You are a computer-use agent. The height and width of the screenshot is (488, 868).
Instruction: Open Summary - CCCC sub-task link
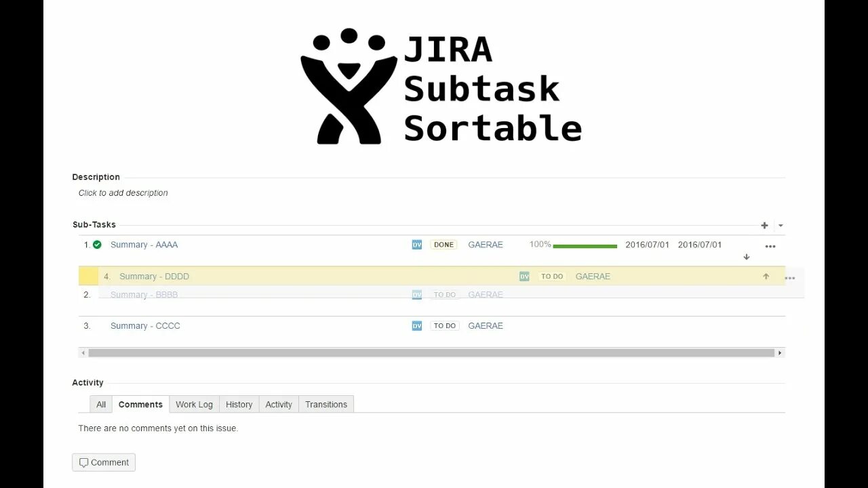click(145, 326)
